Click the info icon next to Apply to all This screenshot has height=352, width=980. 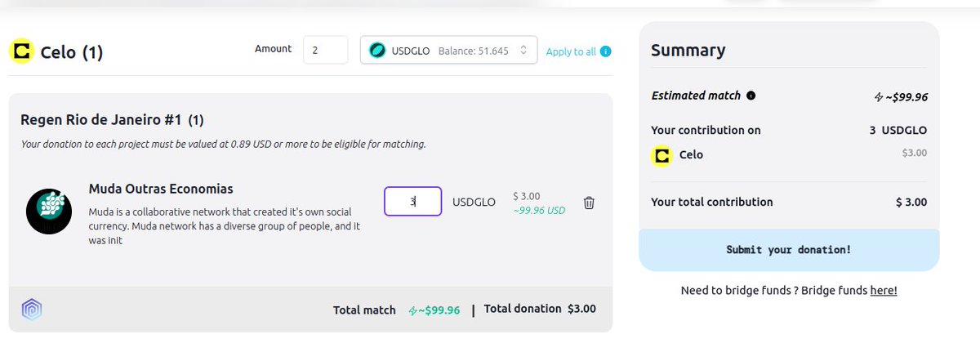605,51
